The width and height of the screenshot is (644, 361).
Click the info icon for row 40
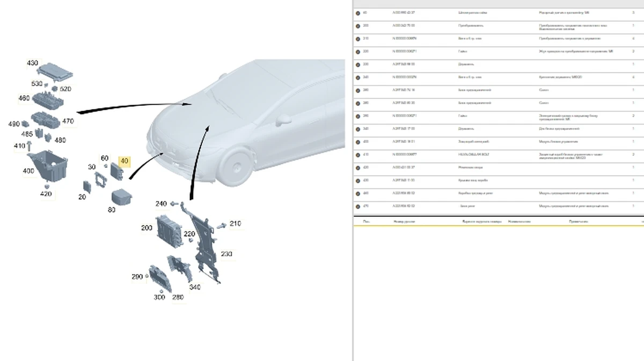click(x=358, y=12)
